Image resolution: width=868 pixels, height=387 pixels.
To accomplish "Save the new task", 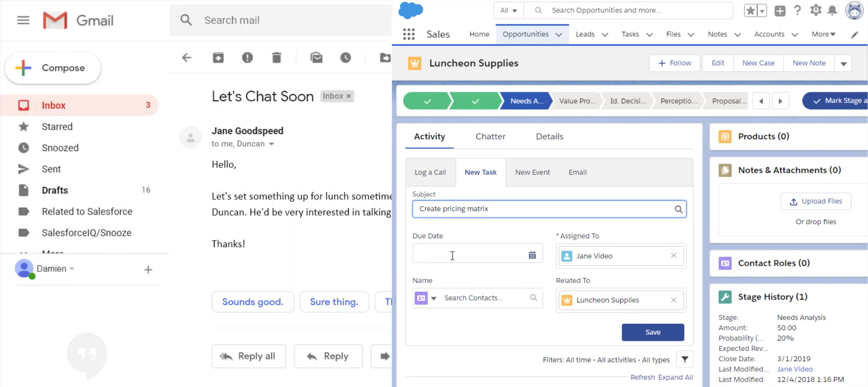I will coord(653,332).
